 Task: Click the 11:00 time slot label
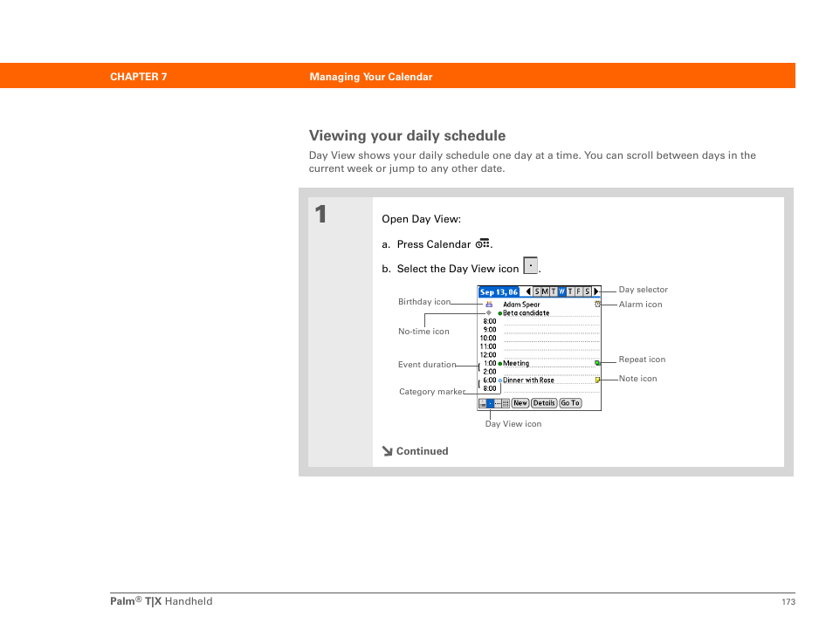pyautogui.click(x=488, y=346)
